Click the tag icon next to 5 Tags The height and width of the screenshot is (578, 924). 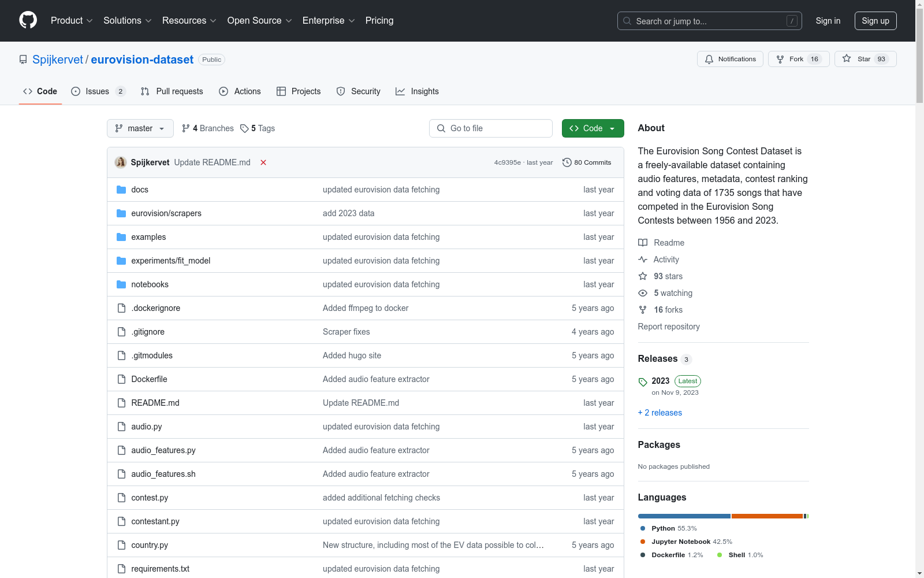coord(244,128)
